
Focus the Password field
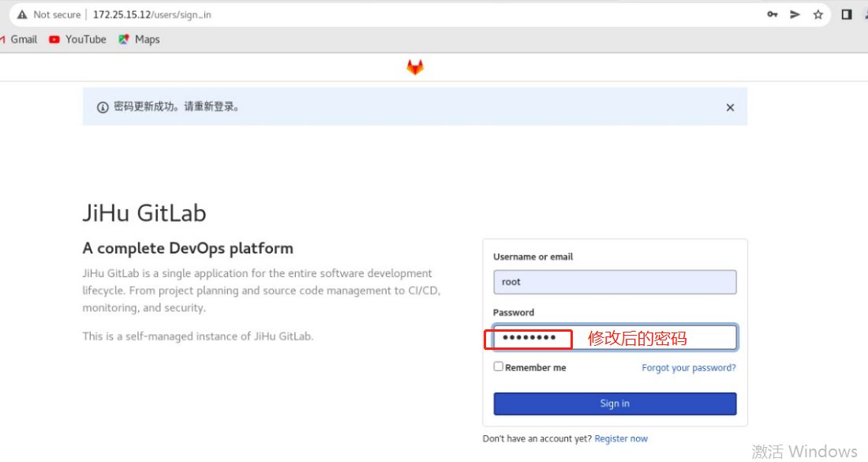(615, 337)
